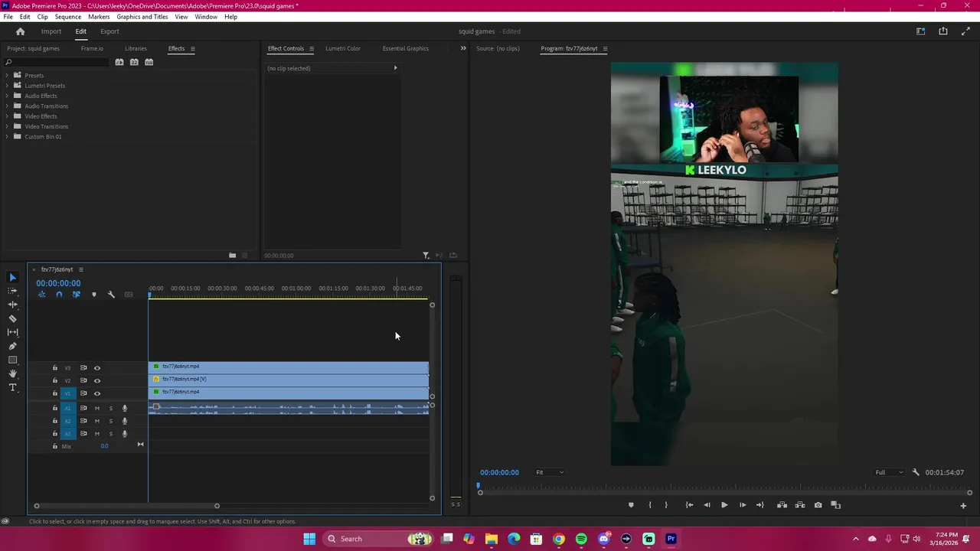Open the Effects panel menu
This screenshot has height=551, width=980.
point(192,48)
